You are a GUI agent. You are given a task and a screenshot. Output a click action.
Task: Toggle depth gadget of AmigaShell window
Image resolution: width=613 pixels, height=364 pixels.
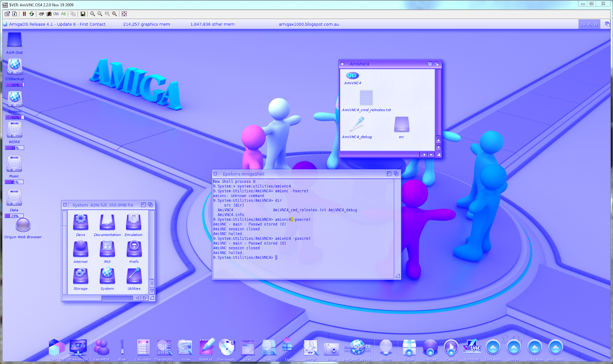tap(396, 174)
